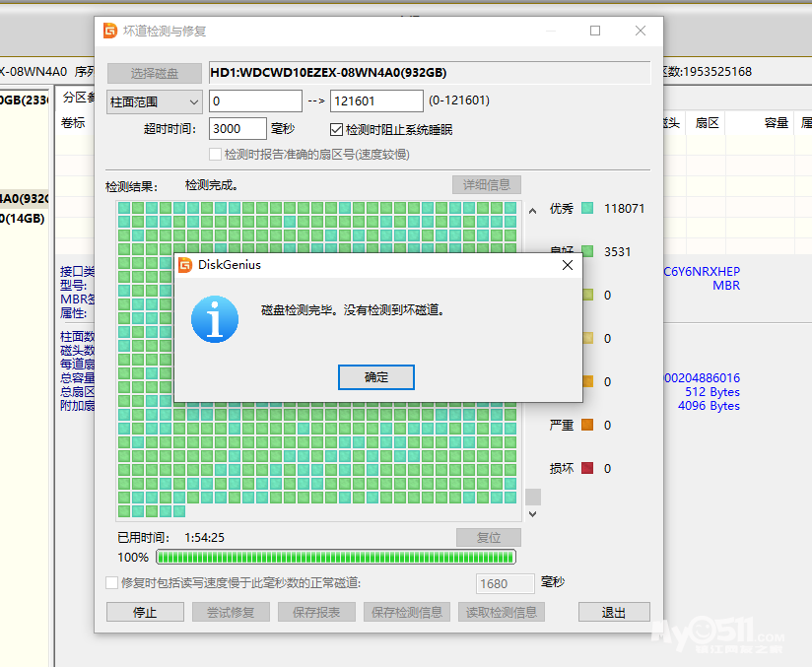Click the 严重 orange legend swatch
Screen dimensions: 812x667
587,426
